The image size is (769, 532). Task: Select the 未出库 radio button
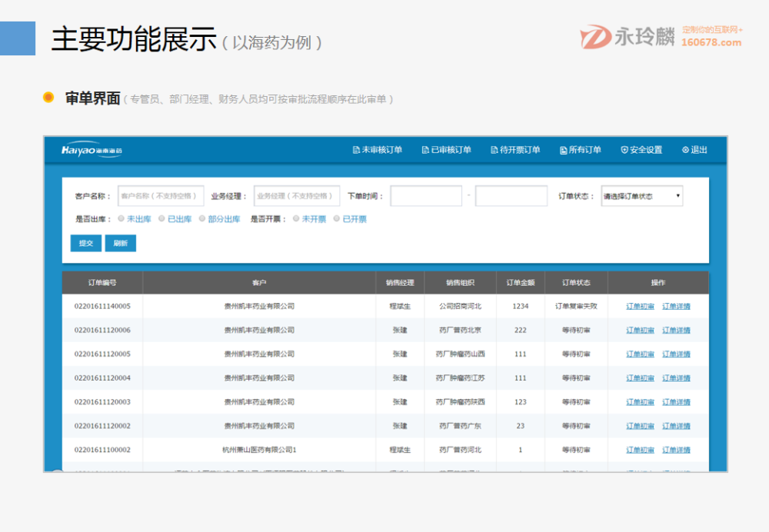click(x=121, y=218)
